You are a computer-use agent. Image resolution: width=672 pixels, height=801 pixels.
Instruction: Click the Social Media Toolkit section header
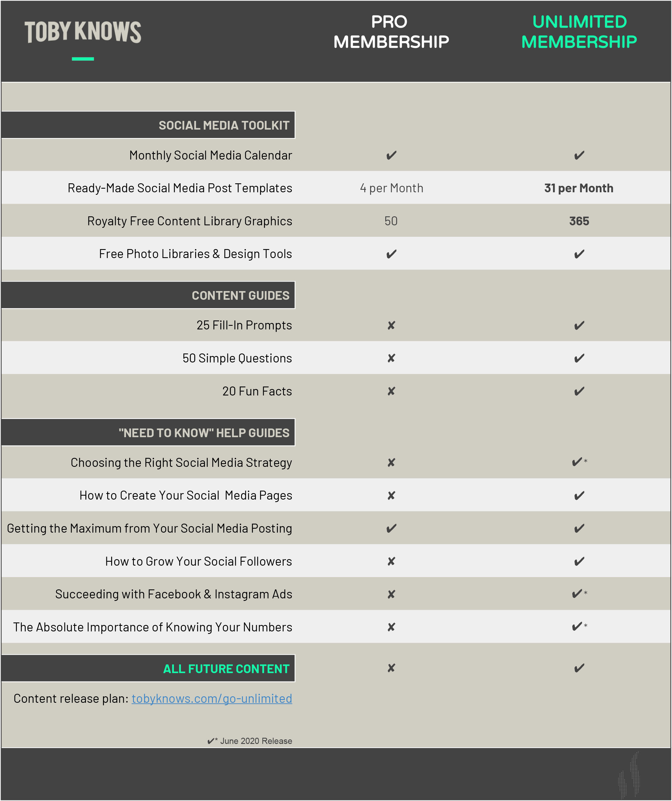point(224,125)
